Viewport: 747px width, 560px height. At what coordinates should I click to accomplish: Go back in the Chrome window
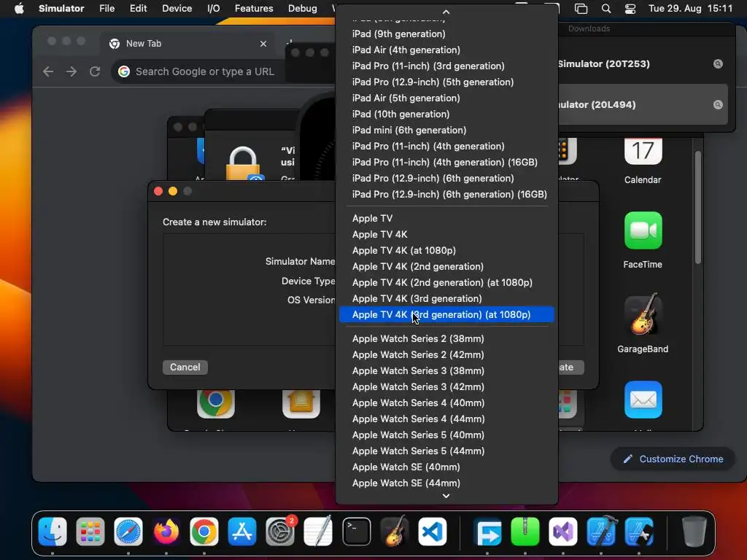pyautogui.click(x=48, y=71)
